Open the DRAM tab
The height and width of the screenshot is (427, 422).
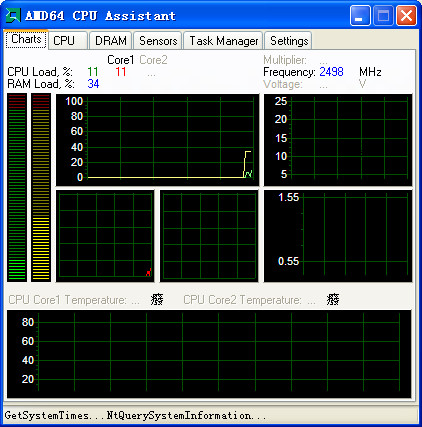pyautogui.click(x=111, y=41)
